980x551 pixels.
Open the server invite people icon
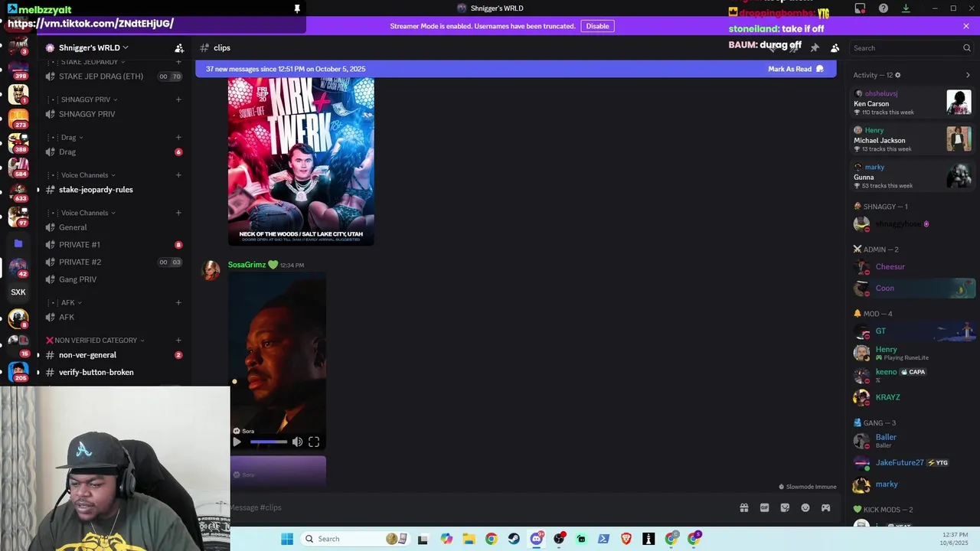(x=179, y=47)
